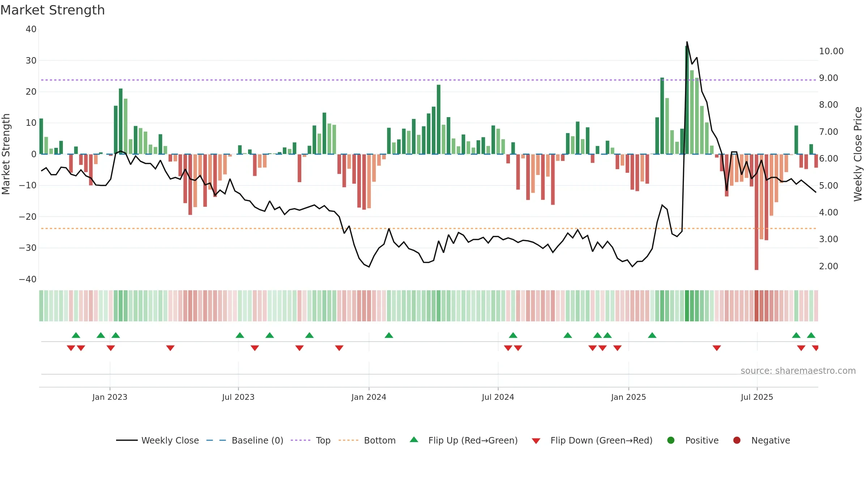Screen dimensions: 868x488
Task: Click the −40 strength axis label
Action: pyautogui.click(x=27, y=279)
